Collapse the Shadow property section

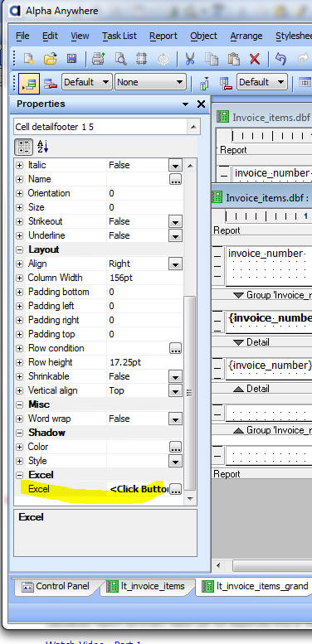[19, 433]
